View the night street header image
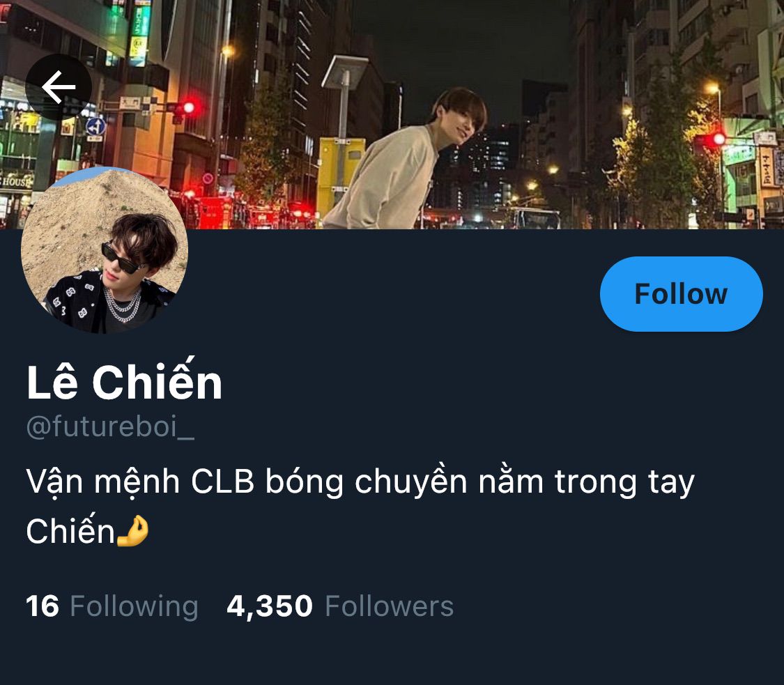The width and height of the screenshot is (784, 685). tap(392, 114)
